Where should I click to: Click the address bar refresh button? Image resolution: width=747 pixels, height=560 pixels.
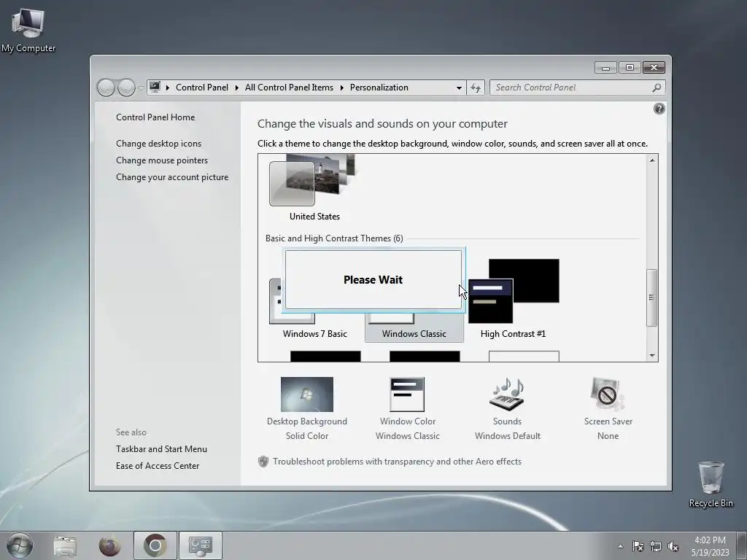(476, 87)
